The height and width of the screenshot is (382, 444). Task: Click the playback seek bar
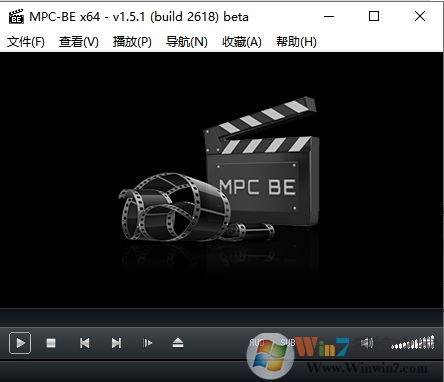(x=222, y=317)
